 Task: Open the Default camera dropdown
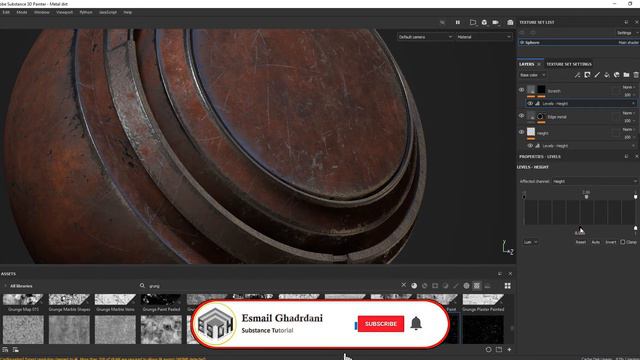click(x=425, y=37)
